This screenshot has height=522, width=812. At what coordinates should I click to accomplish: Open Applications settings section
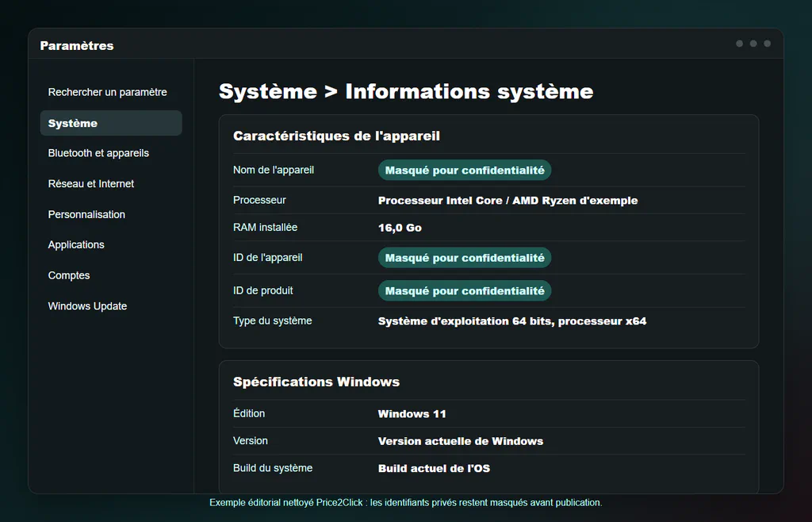coord(111,245)
